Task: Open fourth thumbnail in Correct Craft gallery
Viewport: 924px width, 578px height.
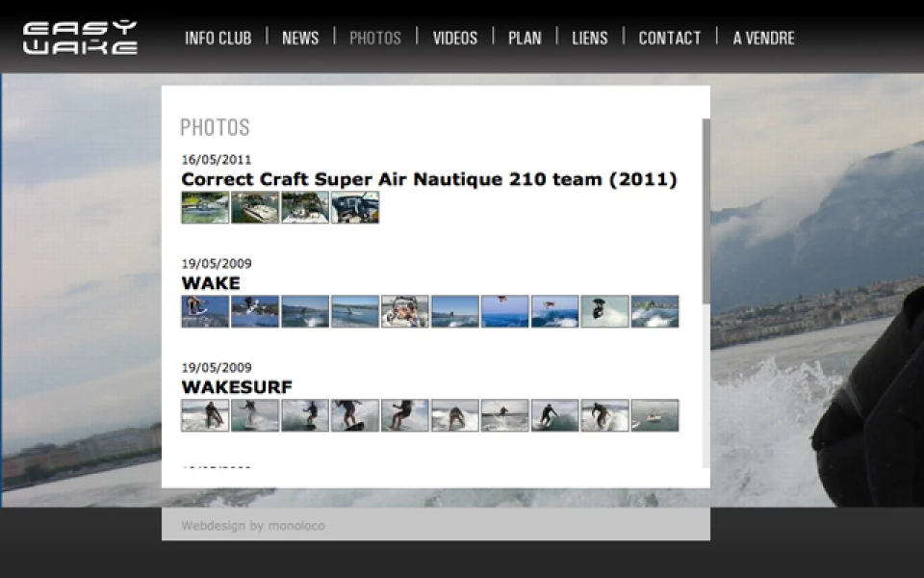Action: 355,208
